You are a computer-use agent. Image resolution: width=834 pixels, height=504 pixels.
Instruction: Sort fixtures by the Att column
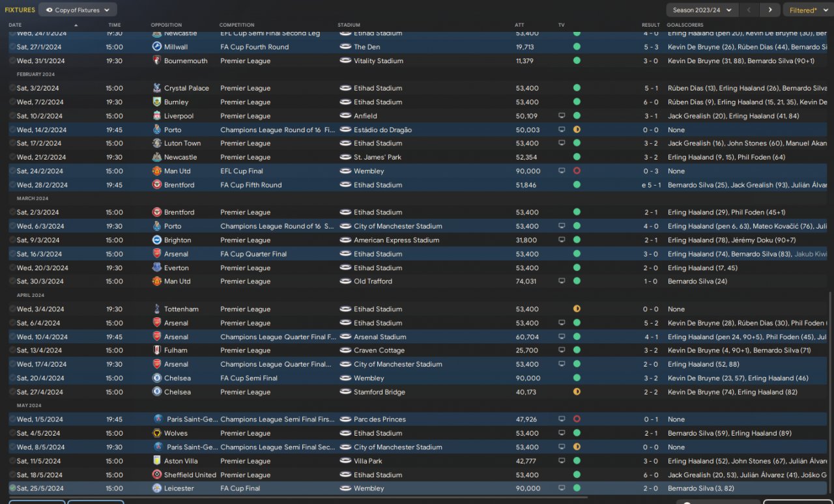click(519, 25)
